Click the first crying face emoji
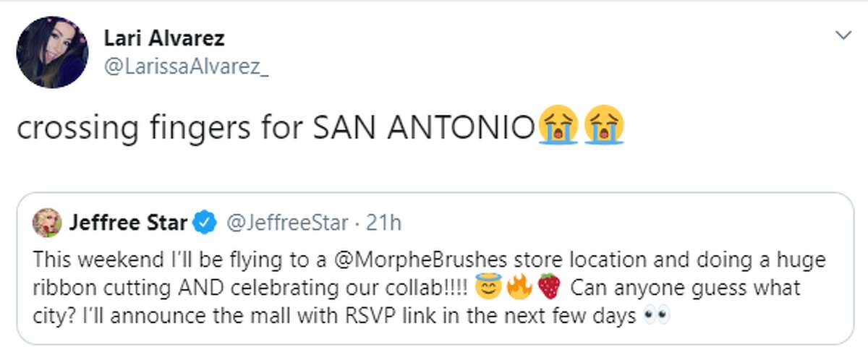 coord(558,128)
